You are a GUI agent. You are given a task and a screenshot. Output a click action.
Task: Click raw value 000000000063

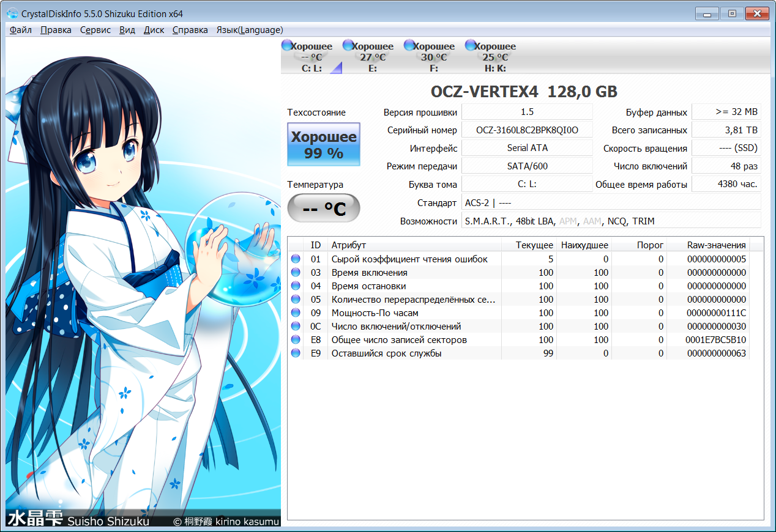tap(717, 353)
